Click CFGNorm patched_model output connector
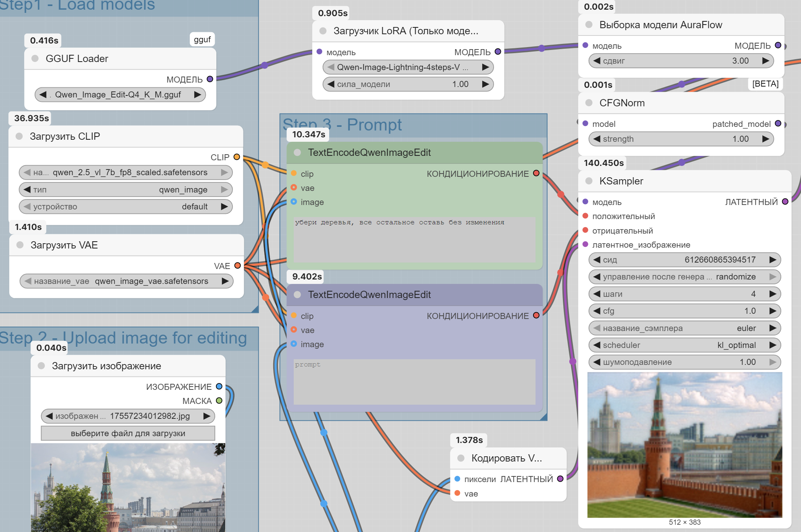Viewport: 801px width, 532px height. click(x=778, y=124)
